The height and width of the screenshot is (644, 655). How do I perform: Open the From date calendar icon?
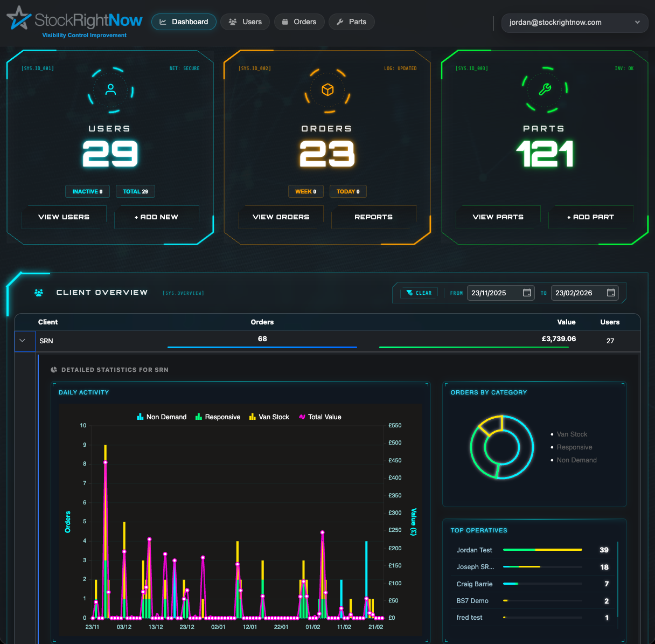point(526,293)
